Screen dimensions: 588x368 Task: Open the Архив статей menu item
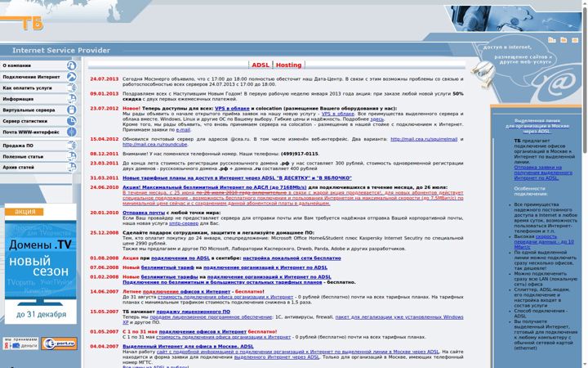[x=18, y=168]
